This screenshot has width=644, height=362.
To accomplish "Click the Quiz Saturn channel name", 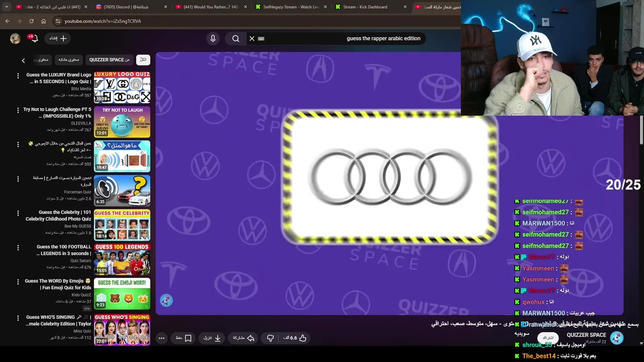I will pyautogui.click(x=81, y=260).
